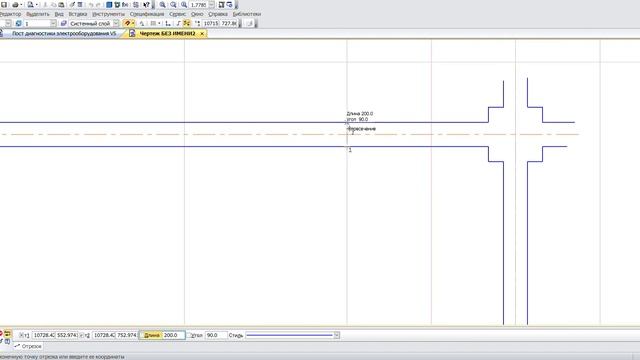Select the Отрезок tab at bottom
Viewport: 640px width, 360px height.
pos(28,346)
